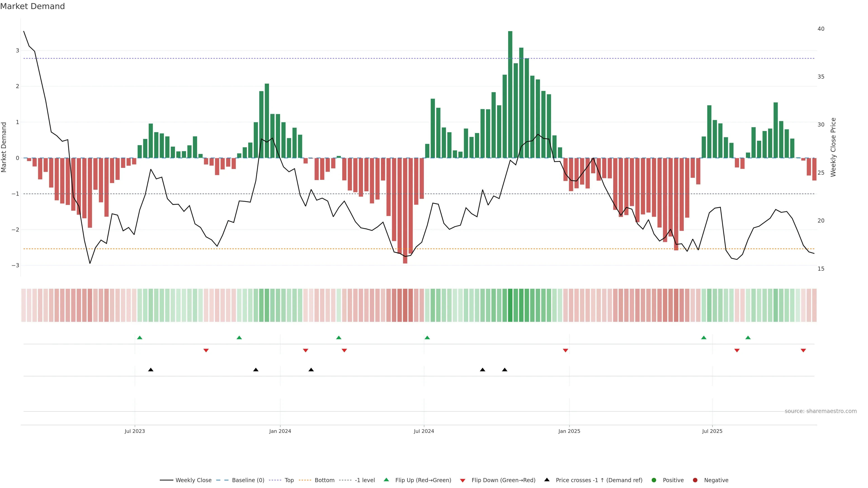Click the Negative red circle legend icon
868x488 pixels.
tap(695, 480)
